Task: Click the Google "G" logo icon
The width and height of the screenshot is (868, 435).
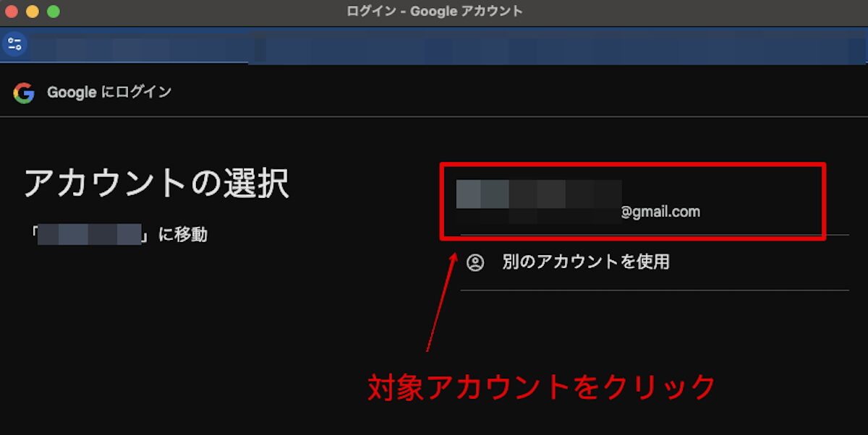Action: 24,92
